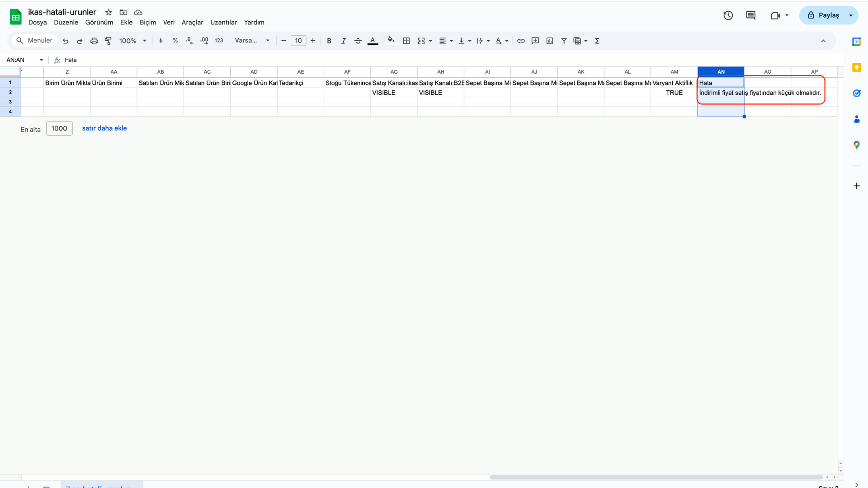Expand merge cells options arrow
The width and height of the screenshot is (868, 488).
pyautogui.click(x=430, y=41)
